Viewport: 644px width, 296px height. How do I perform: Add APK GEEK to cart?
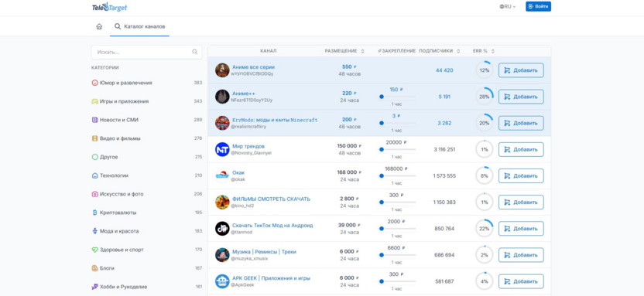coord(521,281)
